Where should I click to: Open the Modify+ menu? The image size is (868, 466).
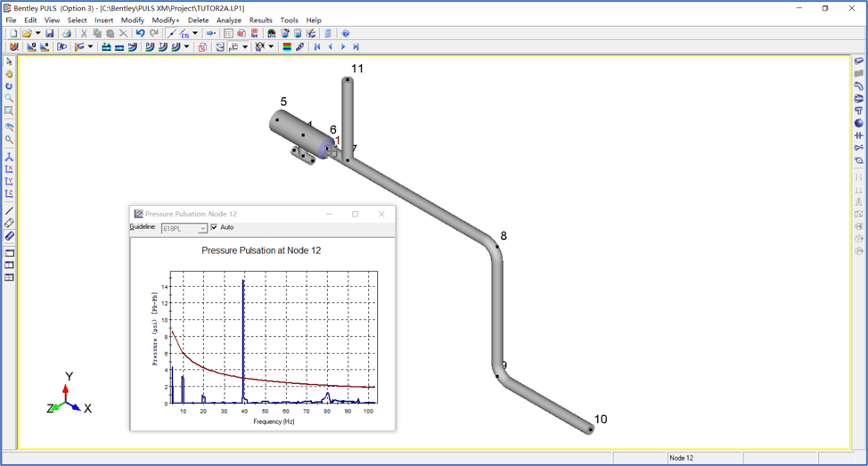pyautogui.click(x=166, y=20)
